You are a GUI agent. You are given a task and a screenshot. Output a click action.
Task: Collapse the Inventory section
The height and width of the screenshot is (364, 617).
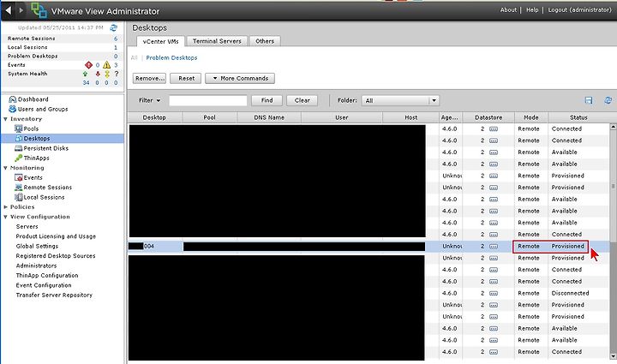click(x=5, y=119)
